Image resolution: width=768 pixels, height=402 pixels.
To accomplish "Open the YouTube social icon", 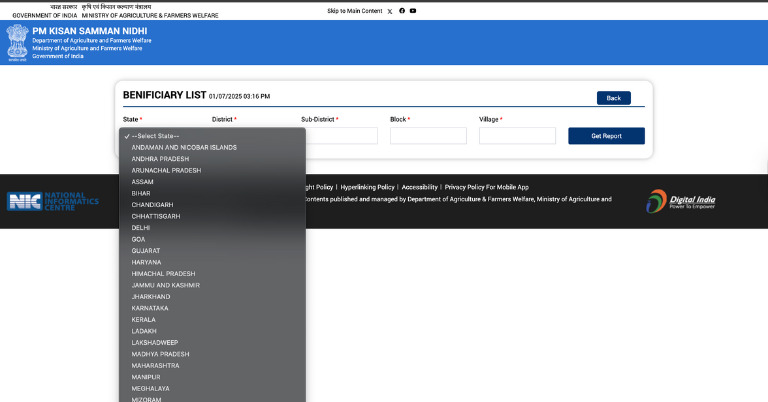I will [413, 11].
